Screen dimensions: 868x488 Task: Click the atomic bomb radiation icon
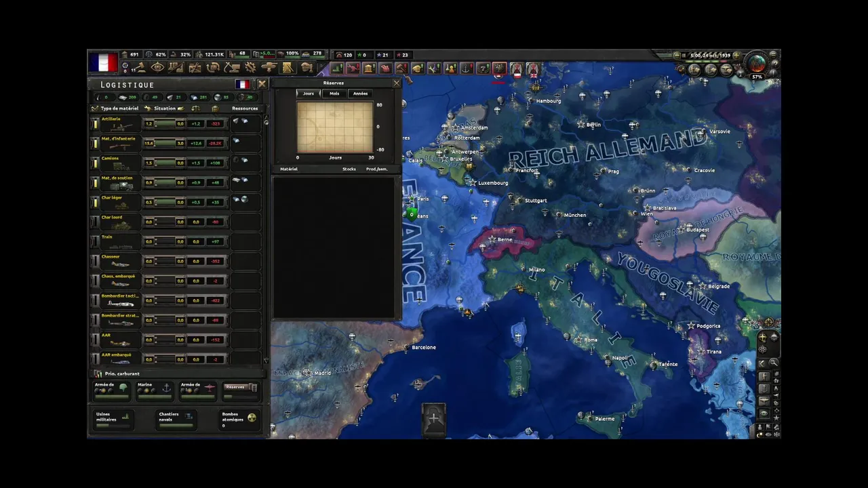pyautogui.click(x=252, y=418)
